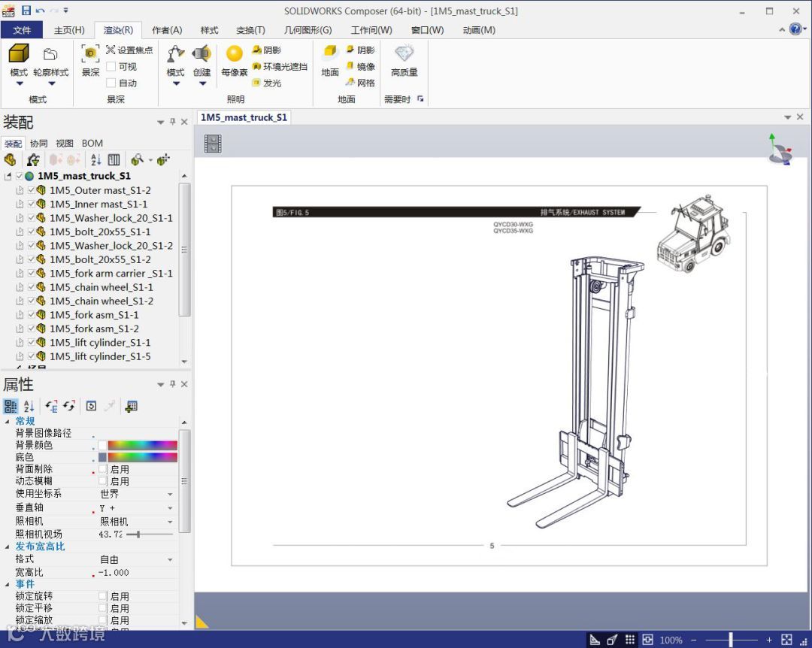
Task: Enable the 背面剔除 checkbox
Action: pyautogui.click(x=103, y=469)
